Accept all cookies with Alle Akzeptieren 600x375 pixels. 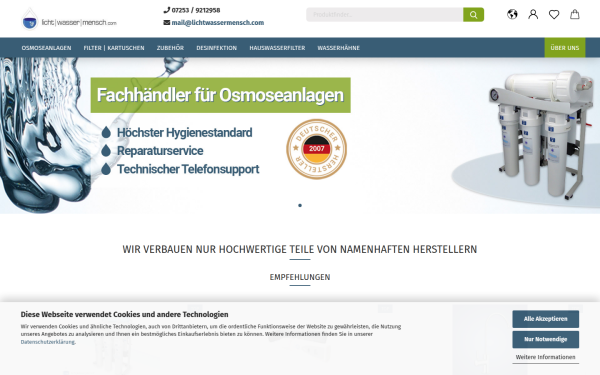(x=546, y=319)
